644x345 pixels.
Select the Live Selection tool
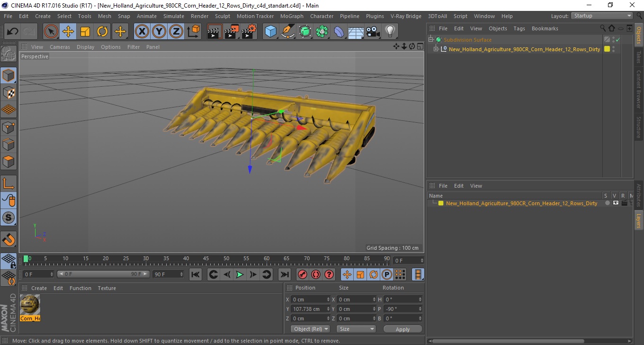[x=51, y=32]
